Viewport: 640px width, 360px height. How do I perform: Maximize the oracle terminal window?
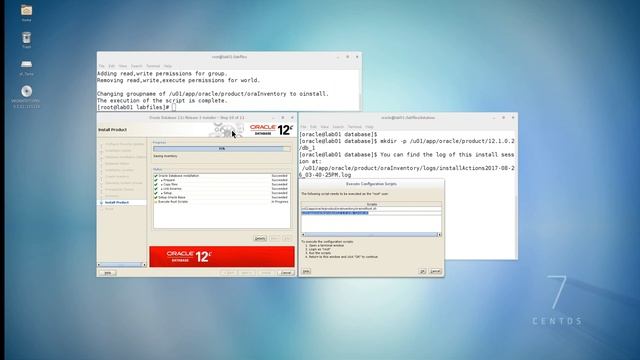(x=503, y=118)
